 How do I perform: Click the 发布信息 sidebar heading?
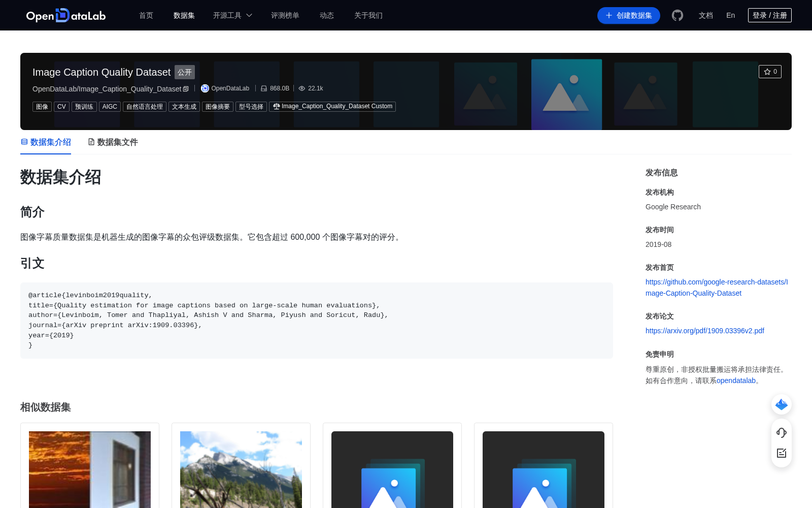(x=662, y=173)
